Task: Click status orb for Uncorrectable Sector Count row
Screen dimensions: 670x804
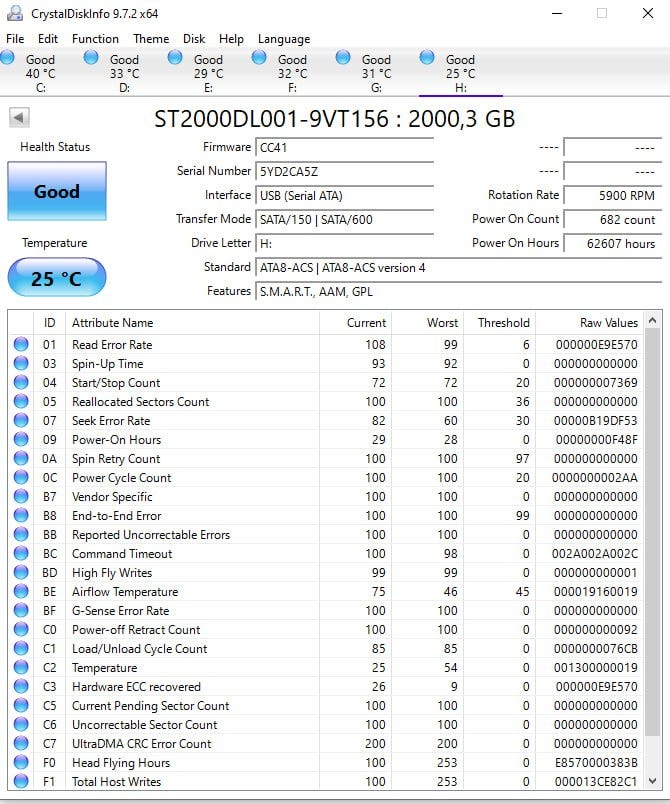Action: (21, 723)
